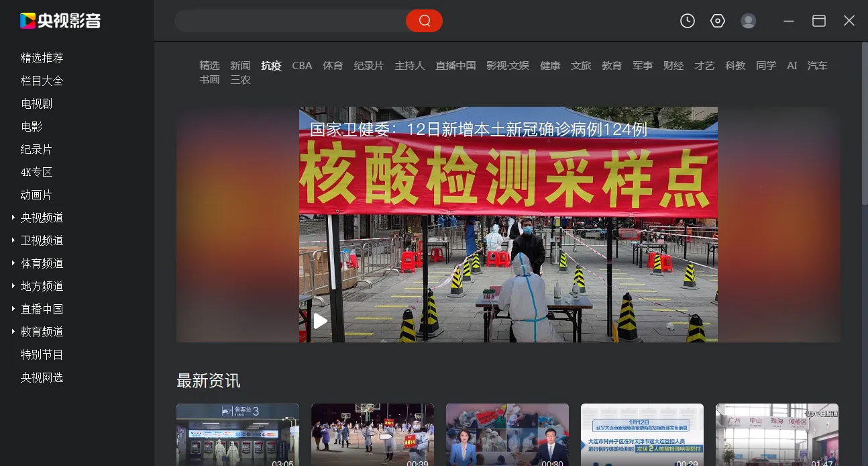Screen dimensions: 868x466
Task: Expand the 卫视频道 channel list
Action: coord(13,240)
